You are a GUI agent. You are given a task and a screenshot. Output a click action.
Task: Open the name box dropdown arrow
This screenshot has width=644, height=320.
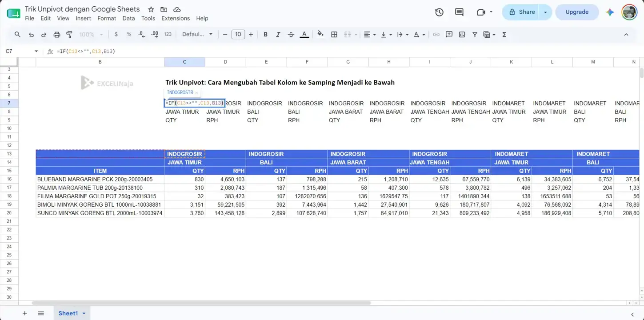(36, 52)
